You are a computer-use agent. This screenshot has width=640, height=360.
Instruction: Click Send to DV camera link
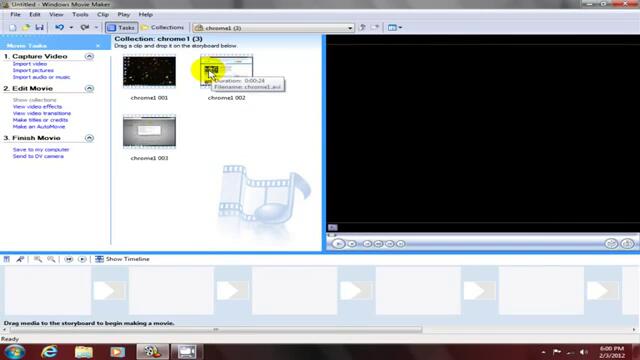coord(38,156)
